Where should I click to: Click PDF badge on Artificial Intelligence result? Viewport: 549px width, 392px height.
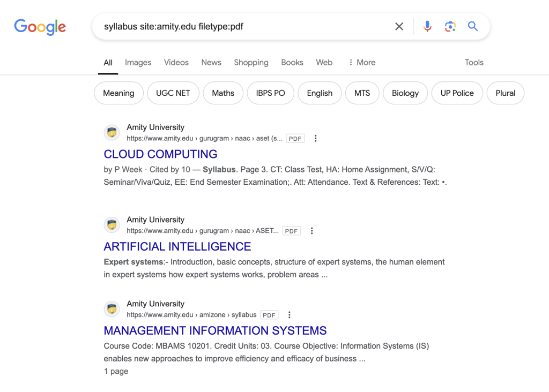[x=291, y=231]
